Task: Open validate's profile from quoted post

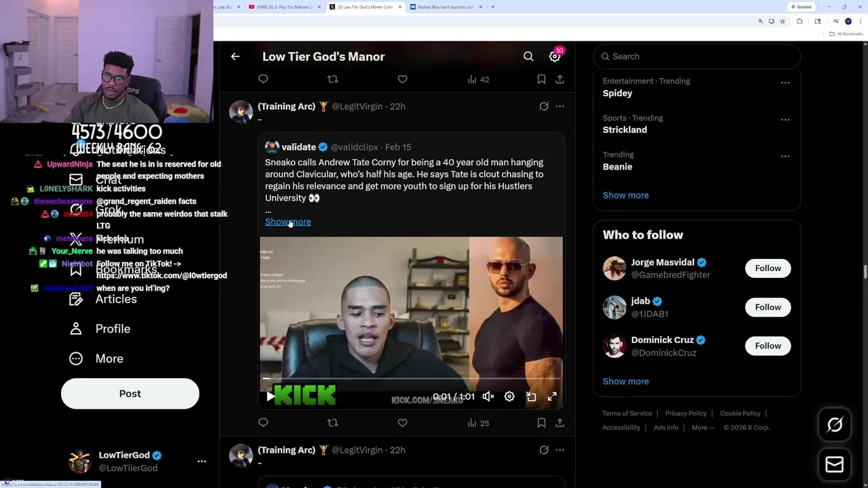Action: coord(299,147)
